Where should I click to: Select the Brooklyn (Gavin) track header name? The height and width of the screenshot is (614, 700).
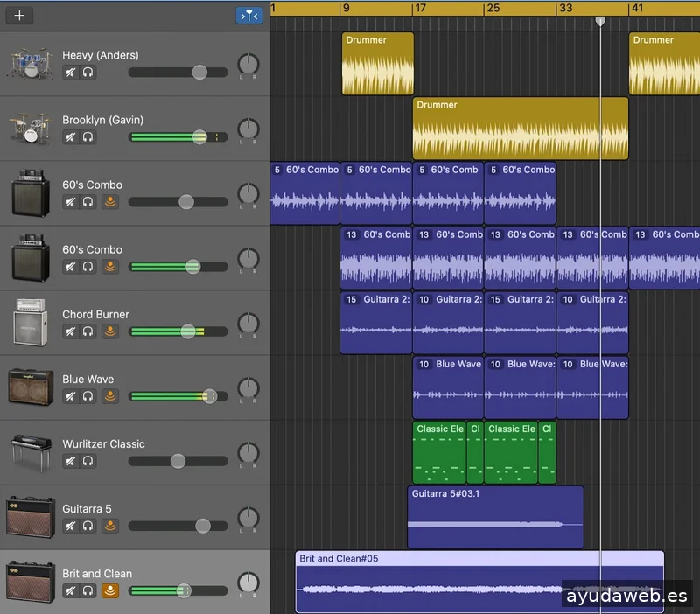pos(102,120)
